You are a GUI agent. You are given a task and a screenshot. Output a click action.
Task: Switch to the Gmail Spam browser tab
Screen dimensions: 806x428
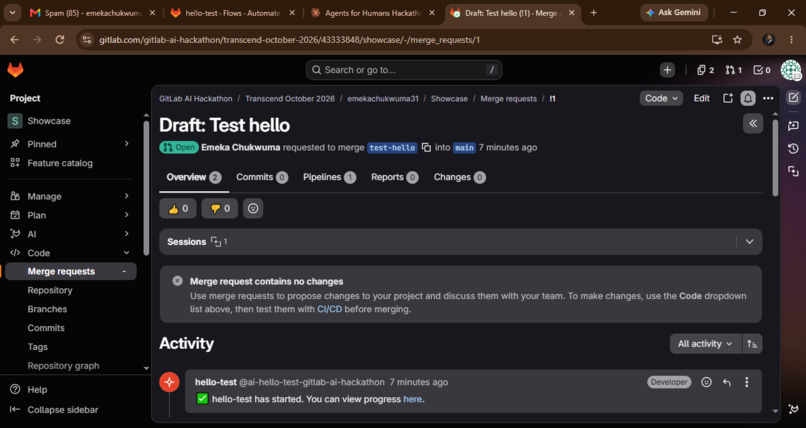tap(93, 13)
